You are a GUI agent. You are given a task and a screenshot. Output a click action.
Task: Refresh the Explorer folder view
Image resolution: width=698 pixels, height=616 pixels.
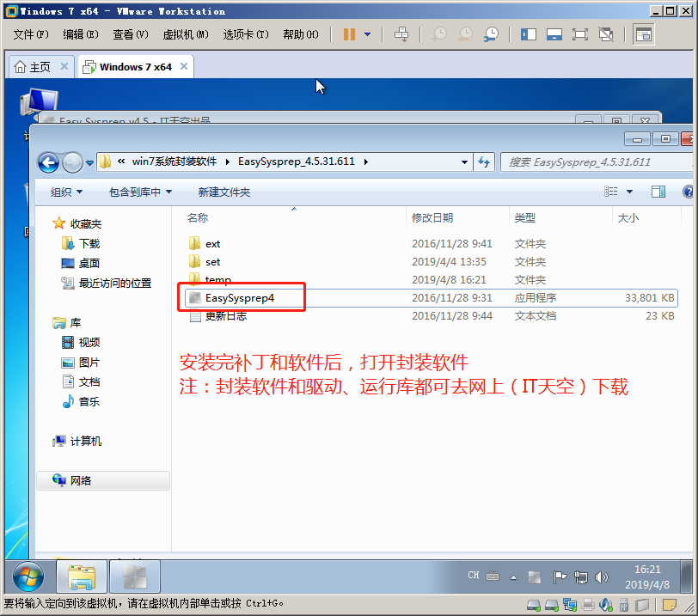point(484,162)
